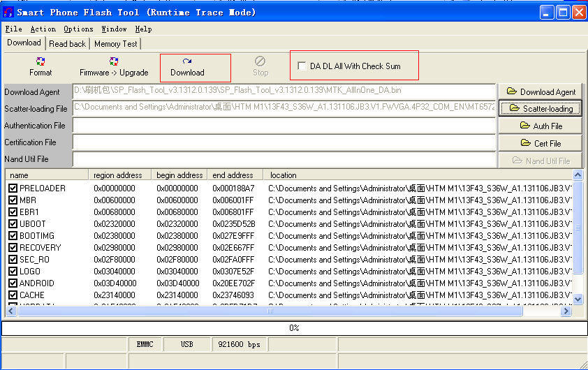Image resolution: width=588 pixels, height=370 pixels.
Task: Click the Authentication File input field
Action: pos(284,125)
